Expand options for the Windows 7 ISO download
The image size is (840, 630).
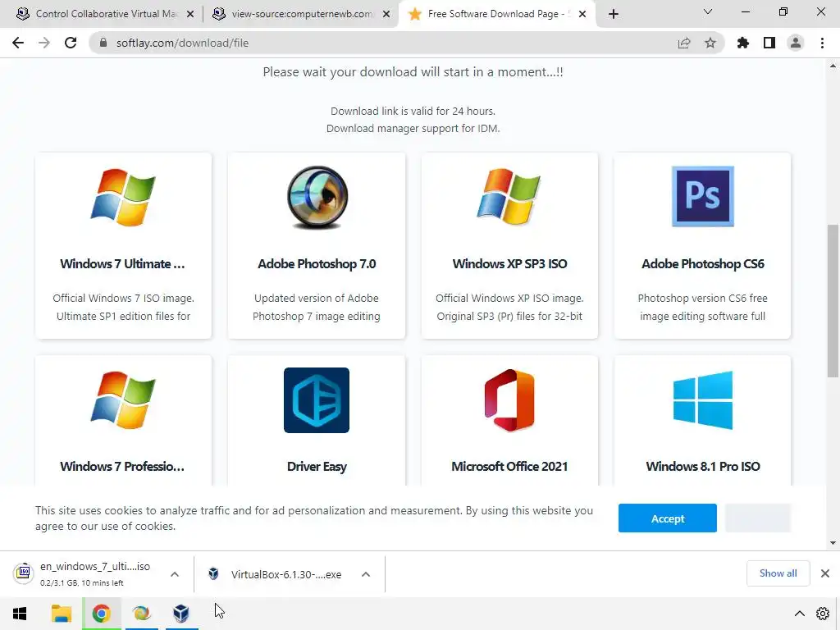[175, 574]
